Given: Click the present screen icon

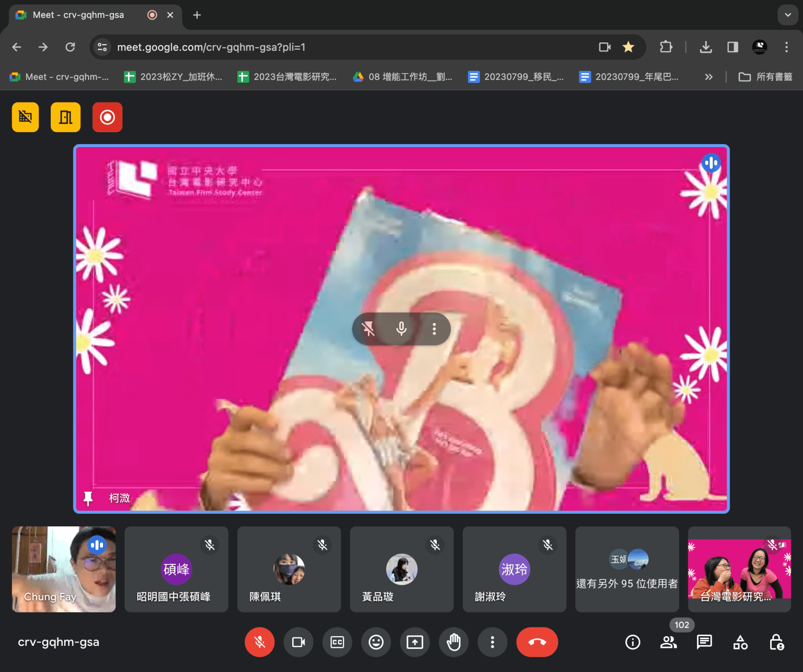Looking at the screenshot, I should [x=415, y=642].
